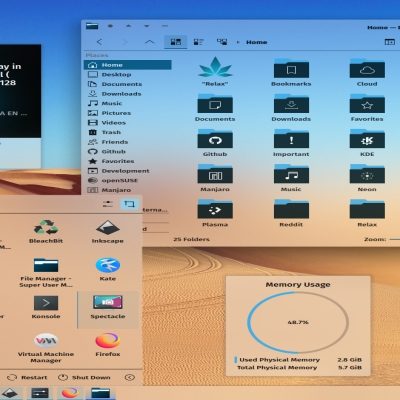Toggle split view in Dolphin
The image size is (400, 400).
click(x=389, y=42)
